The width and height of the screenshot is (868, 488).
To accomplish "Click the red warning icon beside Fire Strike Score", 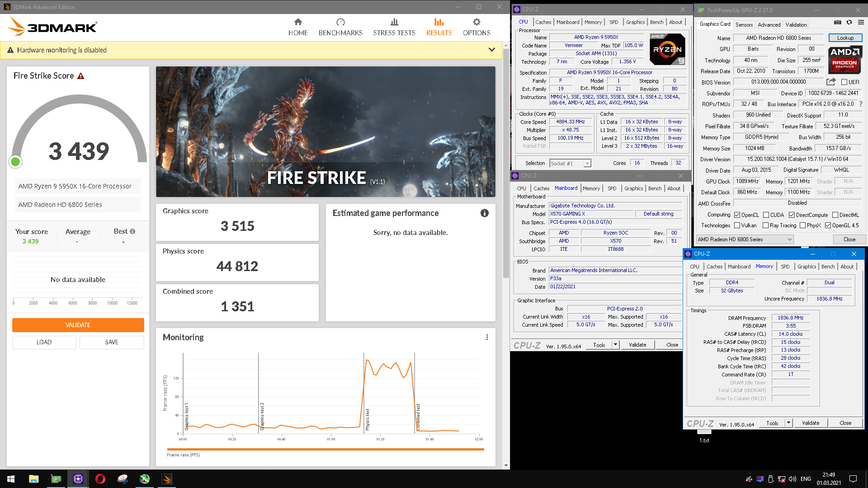I will pos(81,76).
